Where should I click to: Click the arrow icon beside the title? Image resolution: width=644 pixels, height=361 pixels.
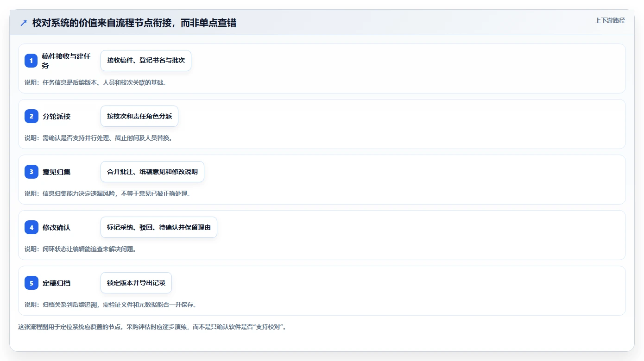(x=24, y=23)
